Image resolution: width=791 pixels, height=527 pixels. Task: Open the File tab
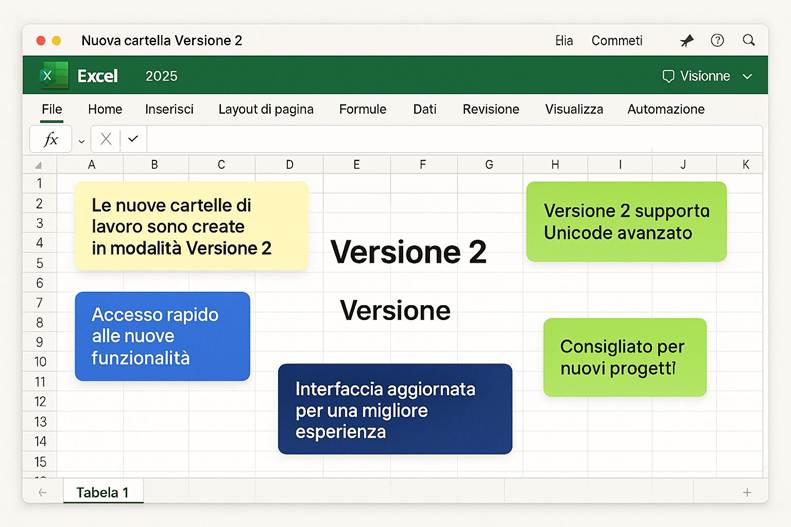pos(51,109)
